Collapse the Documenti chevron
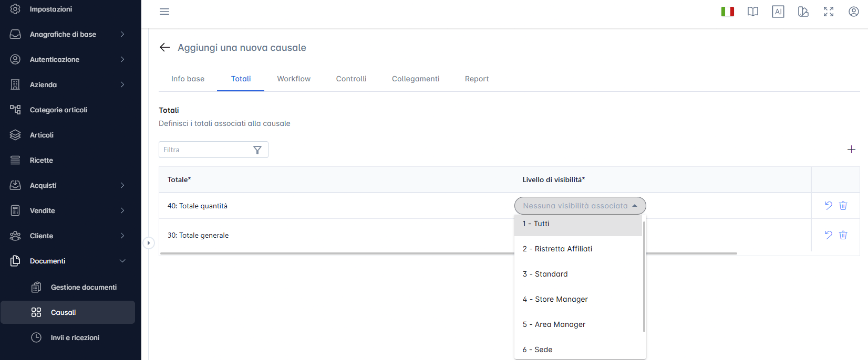 pos(122,261)
